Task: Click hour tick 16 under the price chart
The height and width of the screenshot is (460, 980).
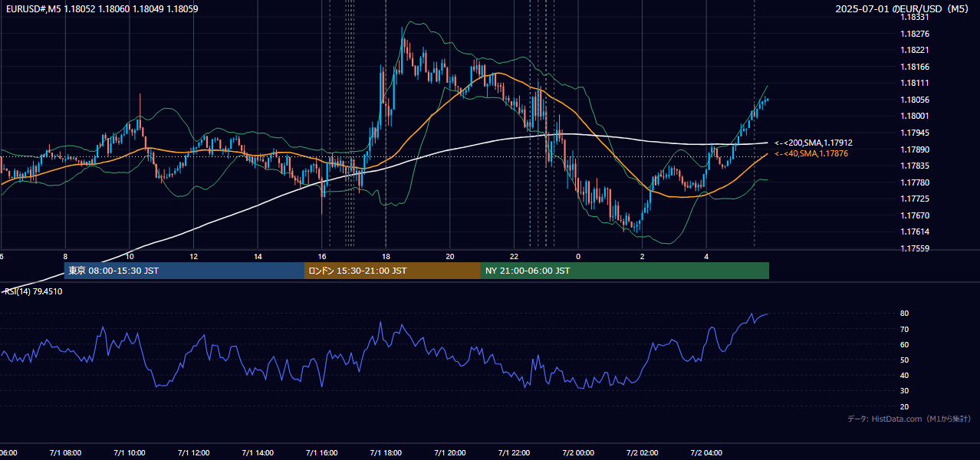Action: click(x=322, y=256)
